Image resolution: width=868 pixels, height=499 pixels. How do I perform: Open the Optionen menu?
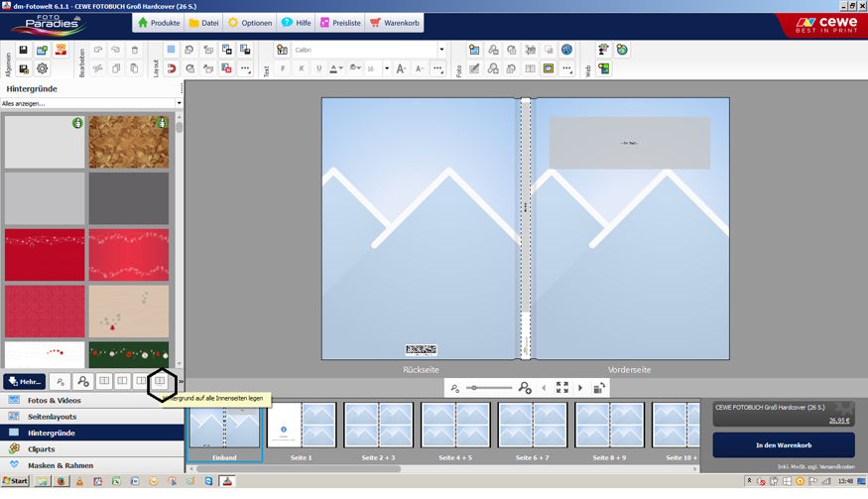(x=250, y=23)
